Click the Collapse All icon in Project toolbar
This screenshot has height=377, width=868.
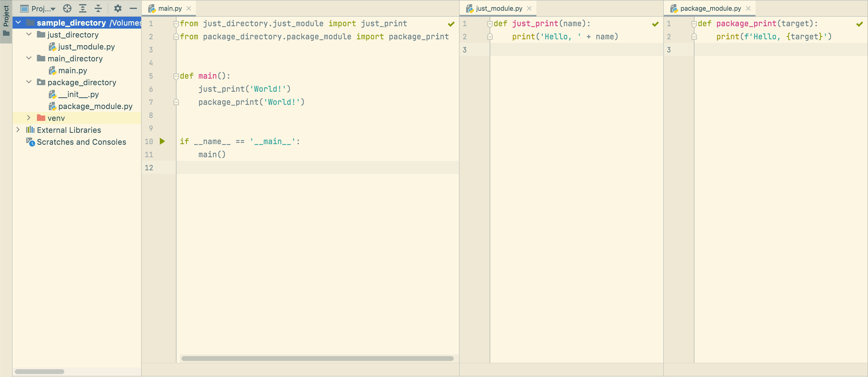pos(98,8)
